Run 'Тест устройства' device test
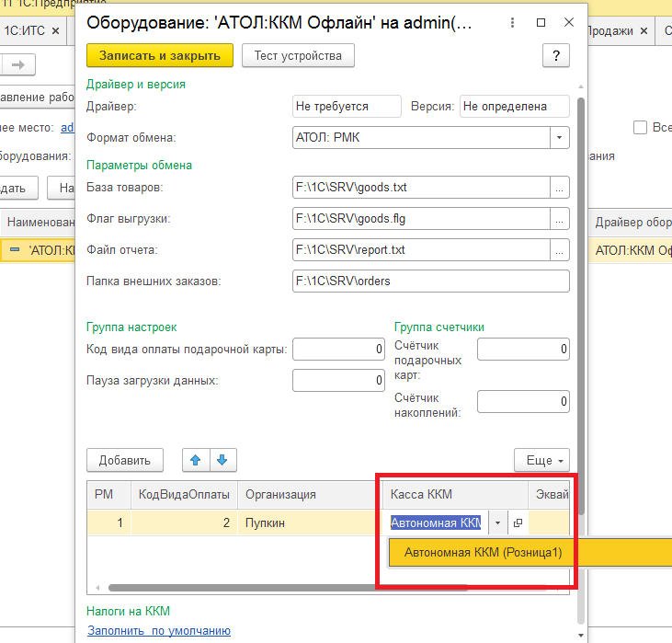The width and height of the screenshot is (672, 643). (298, 55)
